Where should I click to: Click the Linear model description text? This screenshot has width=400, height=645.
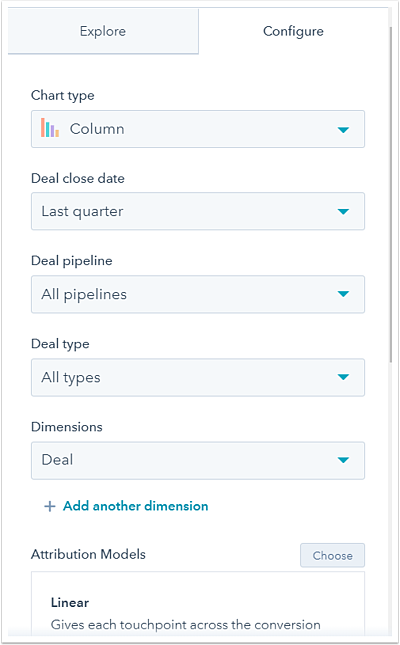(186, 625)
